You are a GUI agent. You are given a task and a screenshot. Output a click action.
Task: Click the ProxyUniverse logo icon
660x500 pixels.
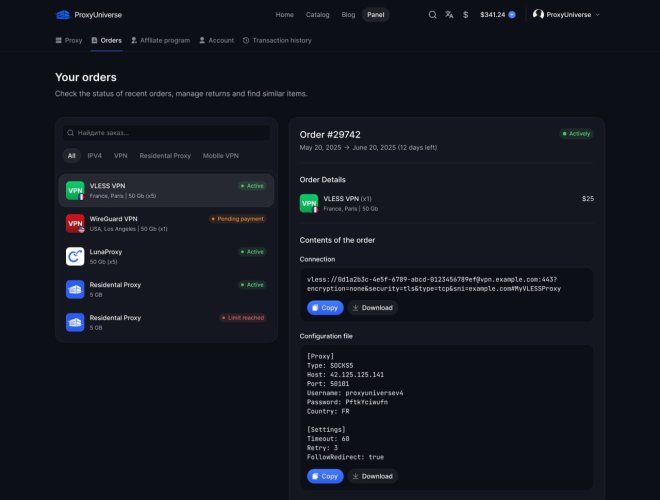[x=63, y=15]
